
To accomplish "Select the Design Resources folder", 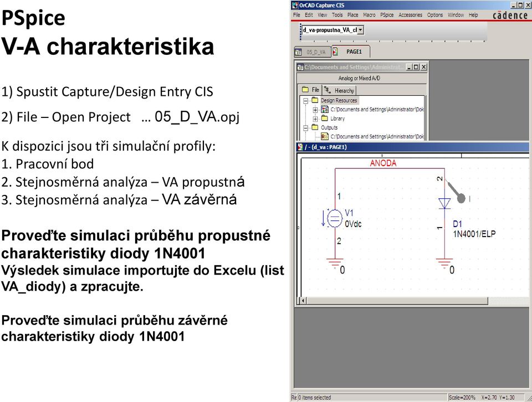I will coord(339,100).
